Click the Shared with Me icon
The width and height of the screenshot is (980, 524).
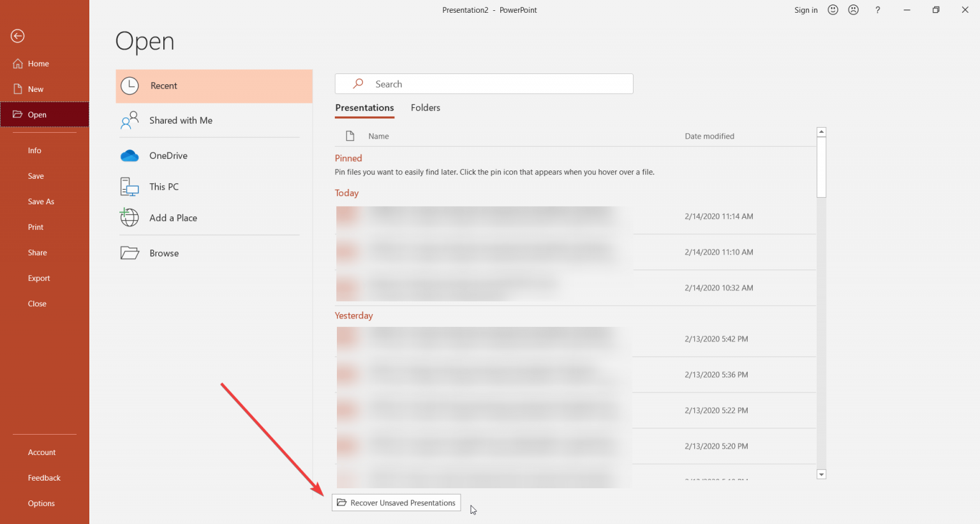[129, 120]
